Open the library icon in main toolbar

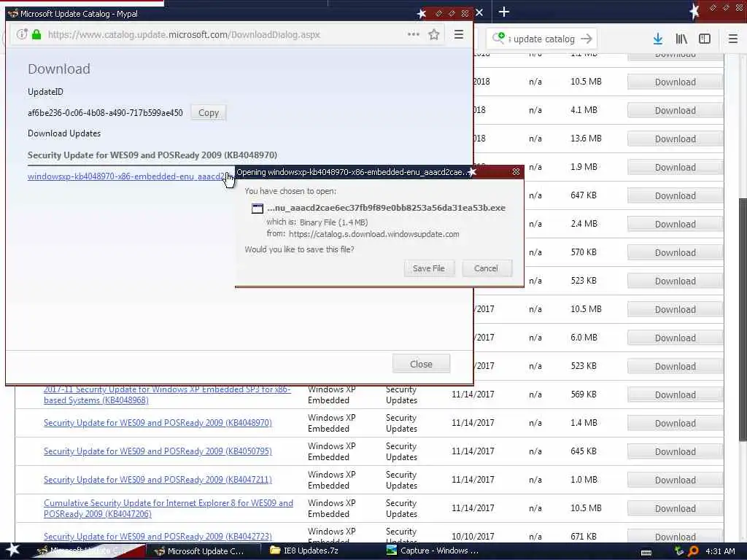click(x=681, y=39)
